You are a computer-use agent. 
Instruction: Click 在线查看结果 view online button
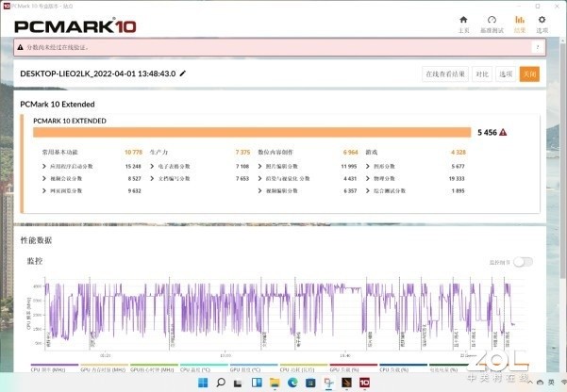point(445,74)
